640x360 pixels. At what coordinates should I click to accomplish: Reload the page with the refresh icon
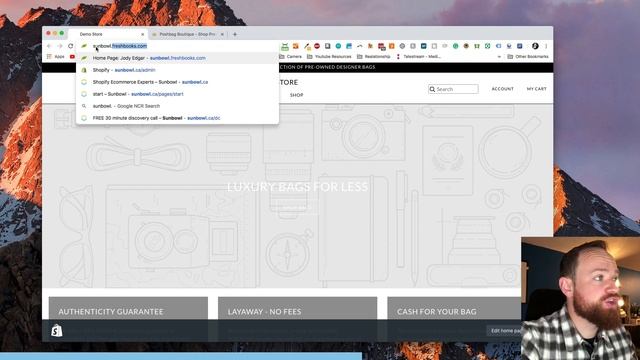[x=71, y=46]
